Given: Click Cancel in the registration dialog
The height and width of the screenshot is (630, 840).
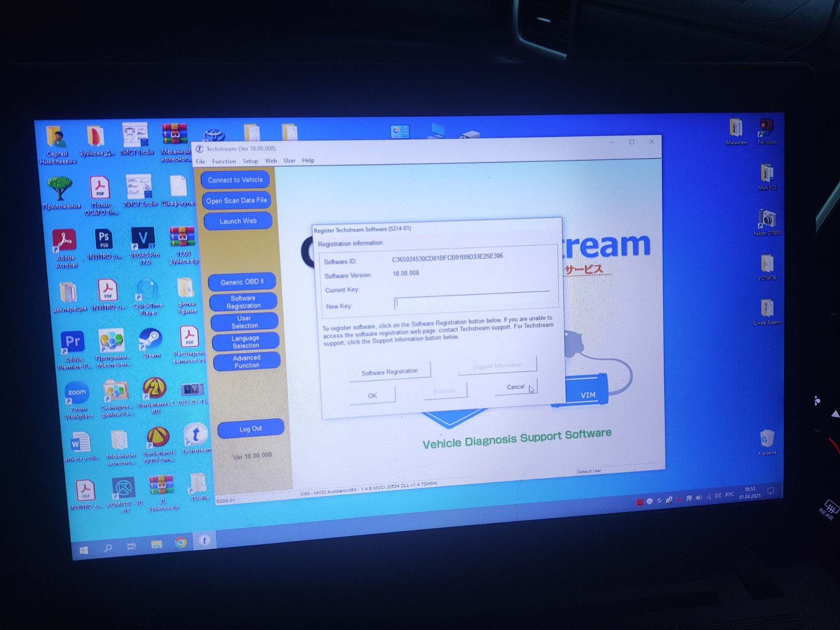Looking at the screenshot, I should coord(515,387).
